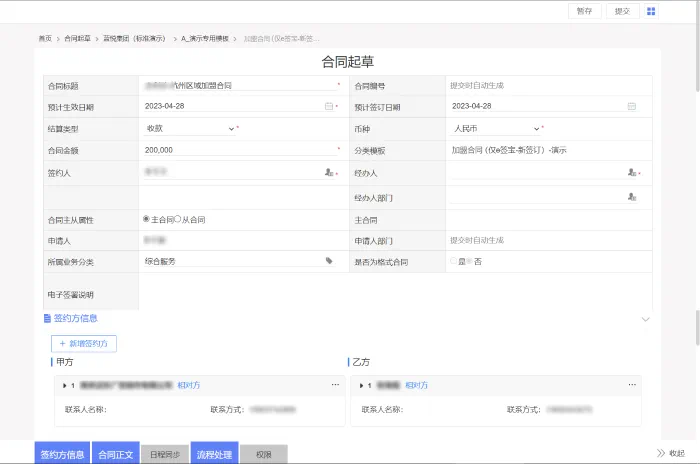Screen dimensions: 700x464
Task: Click person picker icon for 经办人
Action: [x=632, y=173]
